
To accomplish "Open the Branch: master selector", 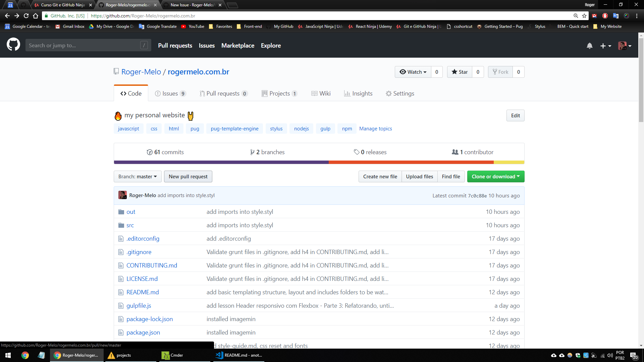I will pyautogui.click(x=138, y=176).
